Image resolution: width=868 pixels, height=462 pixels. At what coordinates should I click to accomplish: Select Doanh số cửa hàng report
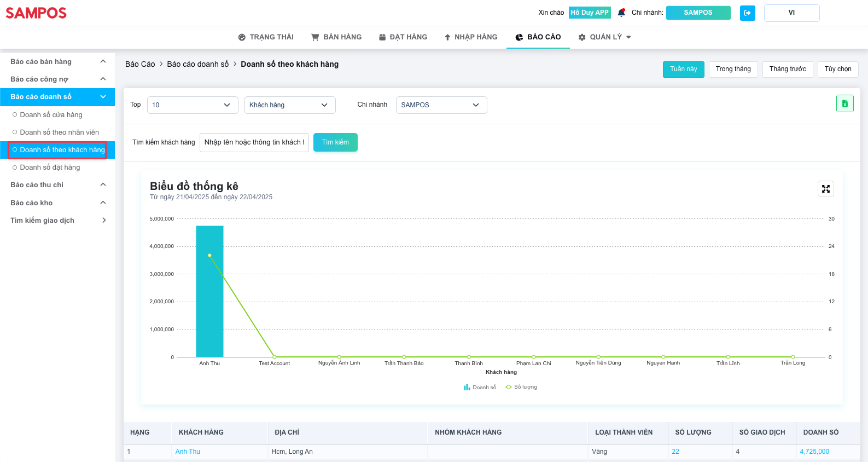[x=51, y=115]
